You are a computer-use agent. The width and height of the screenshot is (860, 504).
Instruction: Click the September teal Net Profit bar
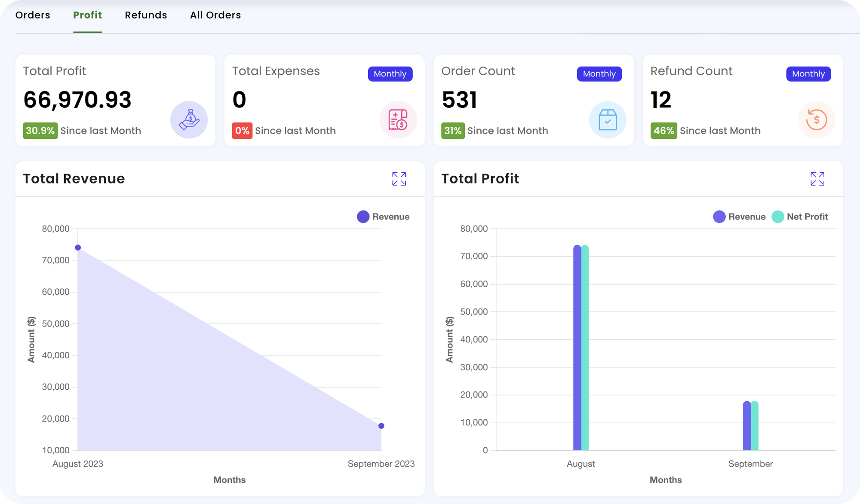pos(755,426)
